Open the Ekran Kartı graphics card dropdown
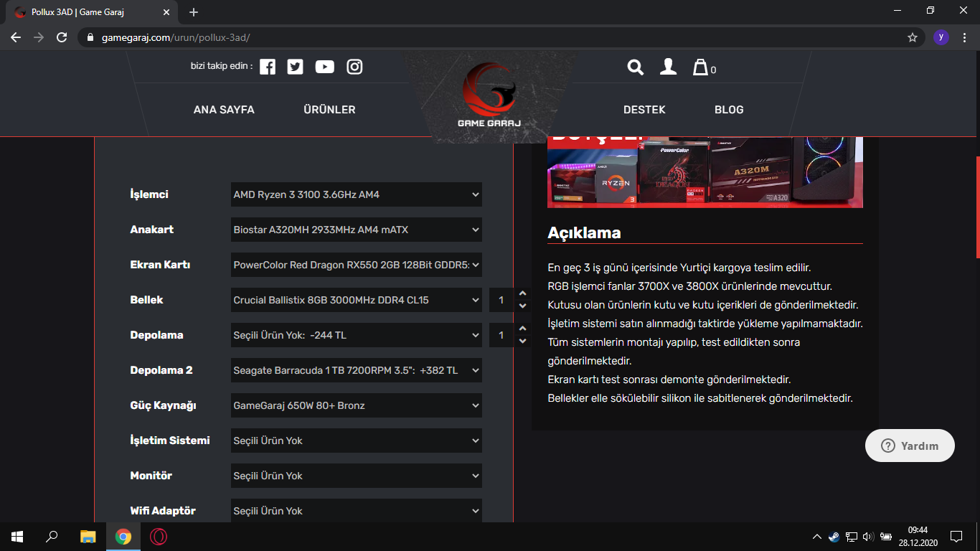Viewport: 980px width, 551px height. 357,265
